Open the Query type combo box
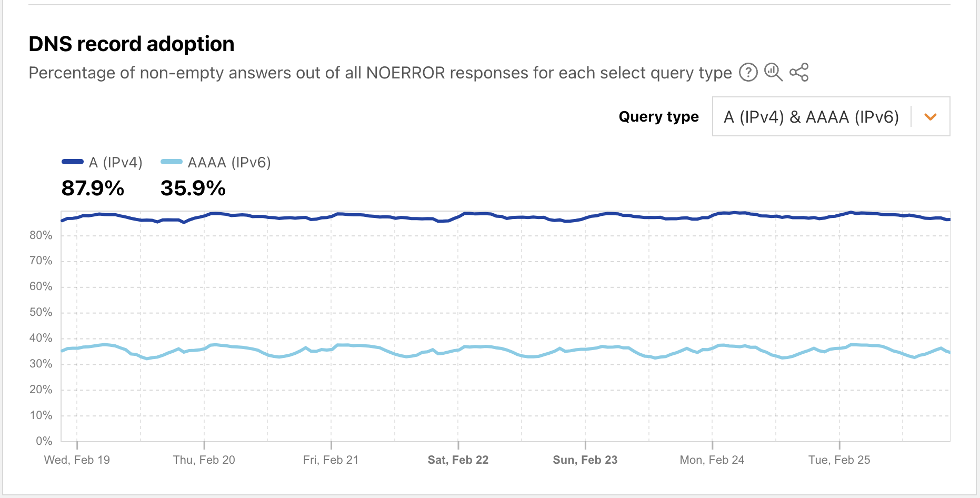This screenshot has width=980, height=498. coord(831,116)
